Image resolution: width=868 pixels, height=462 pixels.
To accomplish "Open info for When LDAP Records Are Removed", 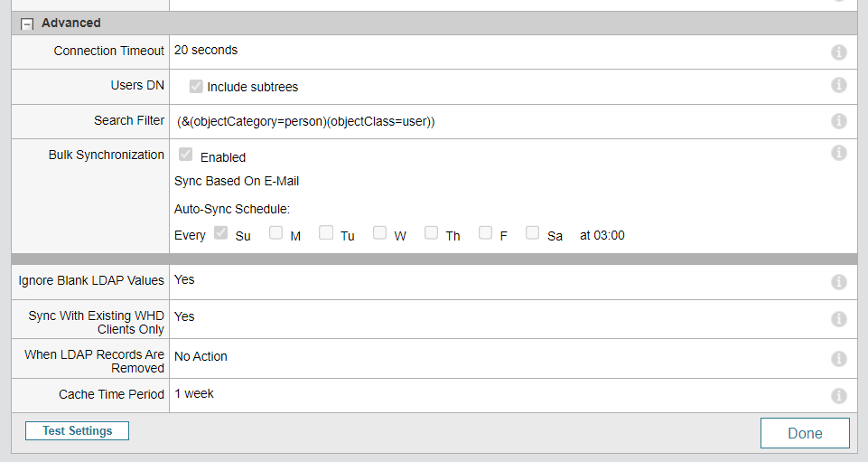I will click(838, 359).
